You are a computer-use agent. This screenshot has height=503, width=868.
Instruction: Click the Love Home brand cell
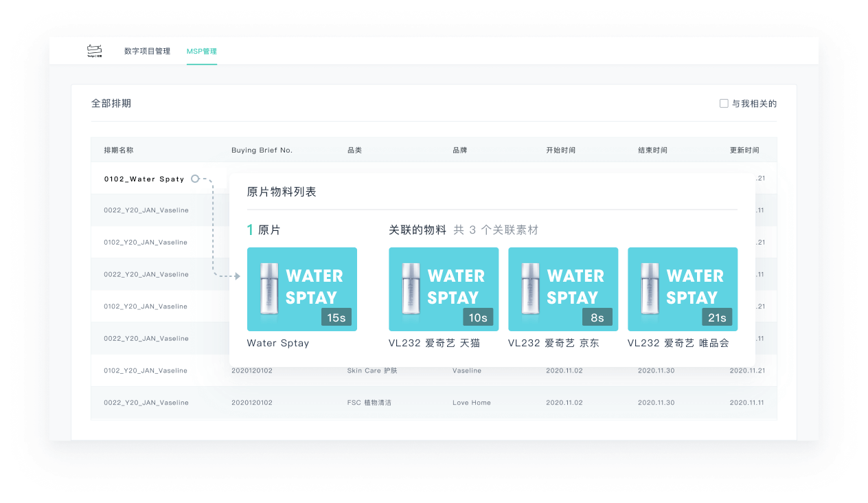pos(472,403)
